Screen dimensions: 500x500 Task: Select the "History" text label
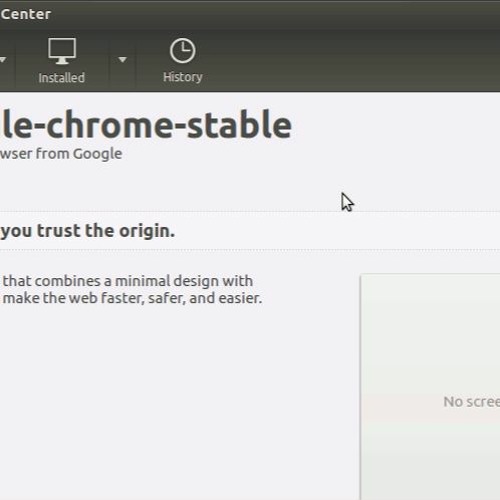coord(183,77)
